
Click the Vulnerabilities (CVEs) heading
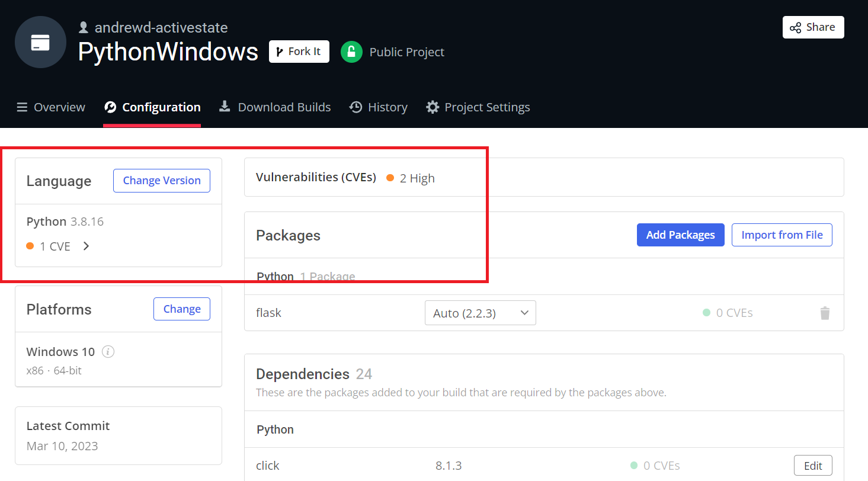[x=316, y=177]
